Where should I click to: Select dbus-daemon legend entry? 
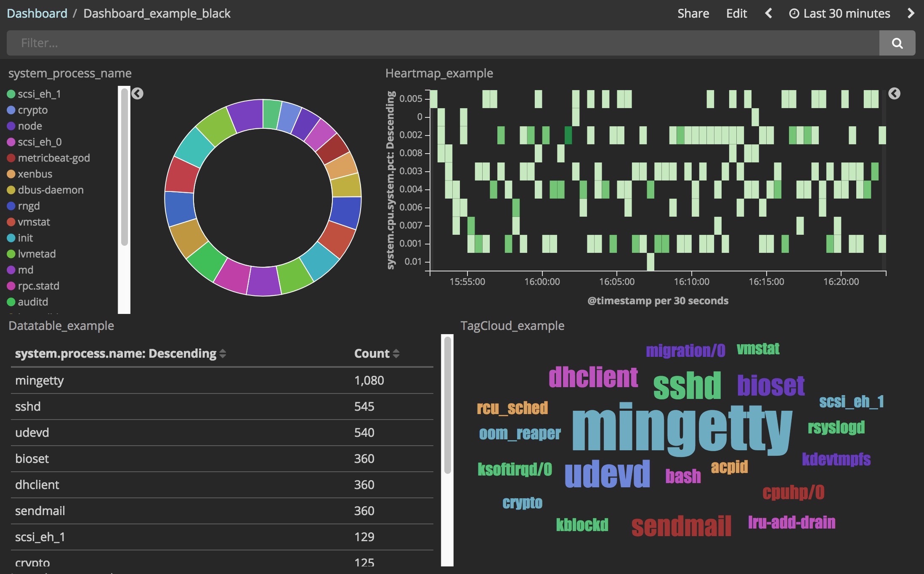tap(45, 190)
